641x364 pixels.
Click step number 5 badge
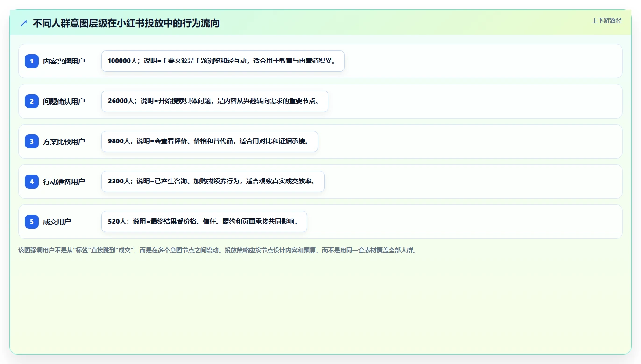tap(32, 222)
